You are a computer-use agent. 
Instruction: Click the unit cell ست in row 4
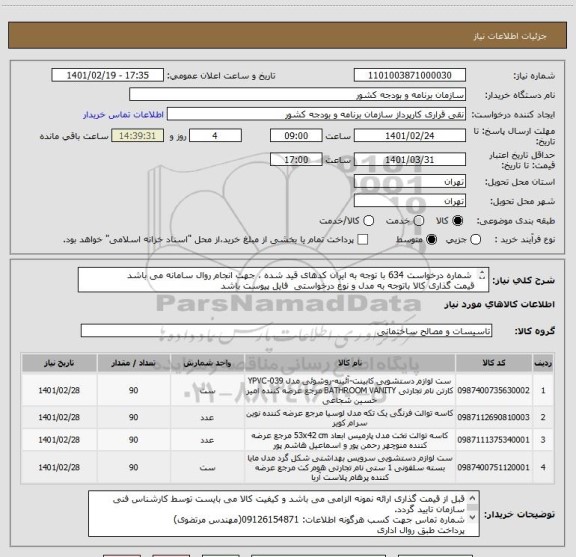[207, 467]
